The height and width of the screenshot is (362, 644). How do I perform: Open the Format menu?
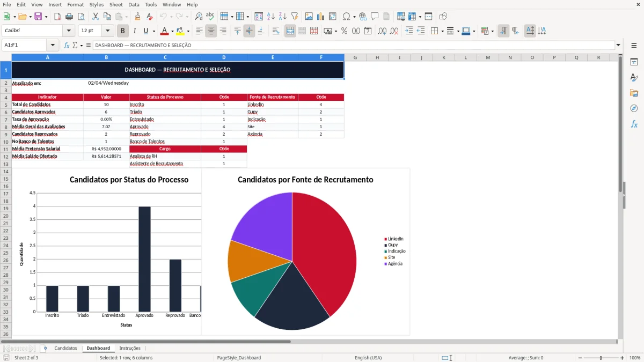[75, 4]
